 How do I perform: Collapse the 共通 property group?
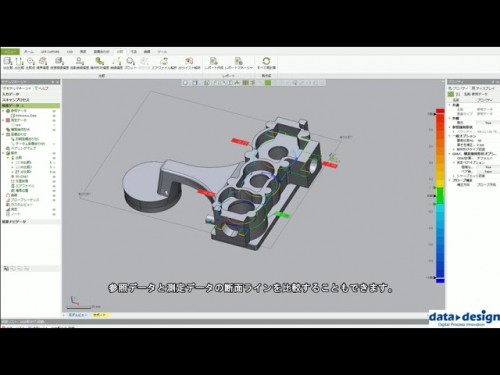click(x=449, y=105)
